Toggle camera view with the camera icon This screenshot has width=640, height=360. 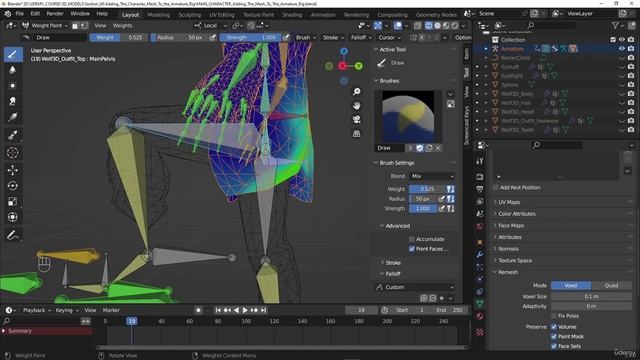pyautogui.click(x=356, y=120)
